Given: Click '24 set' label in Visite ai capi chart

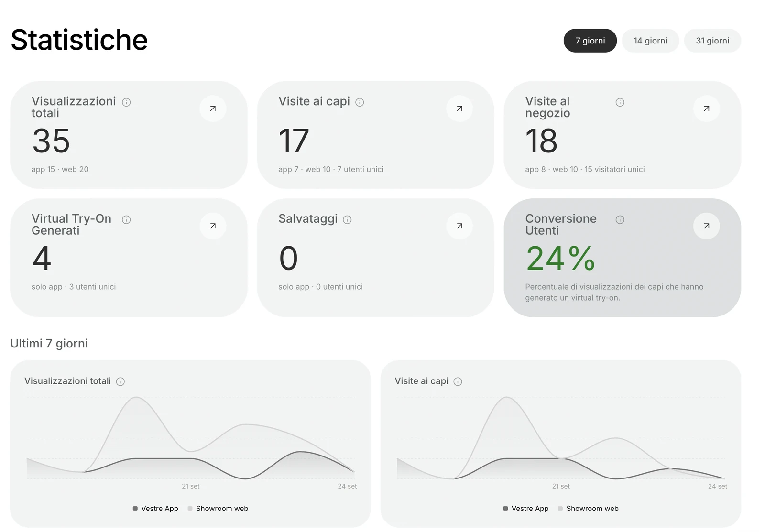Looking at the screenshot, I should click(x=718, y=486).
